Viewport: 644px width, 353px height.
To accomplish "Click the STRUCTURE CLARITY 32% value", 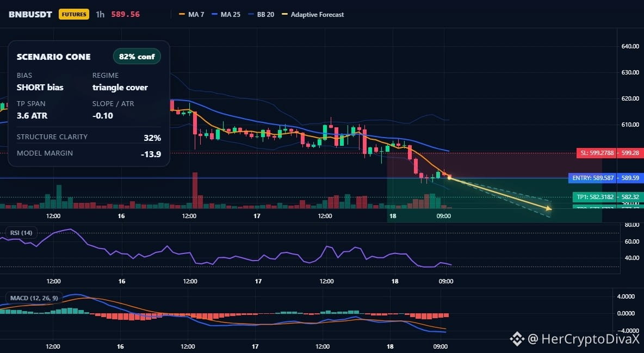I will pyautogui.click(x=152, y=138).
